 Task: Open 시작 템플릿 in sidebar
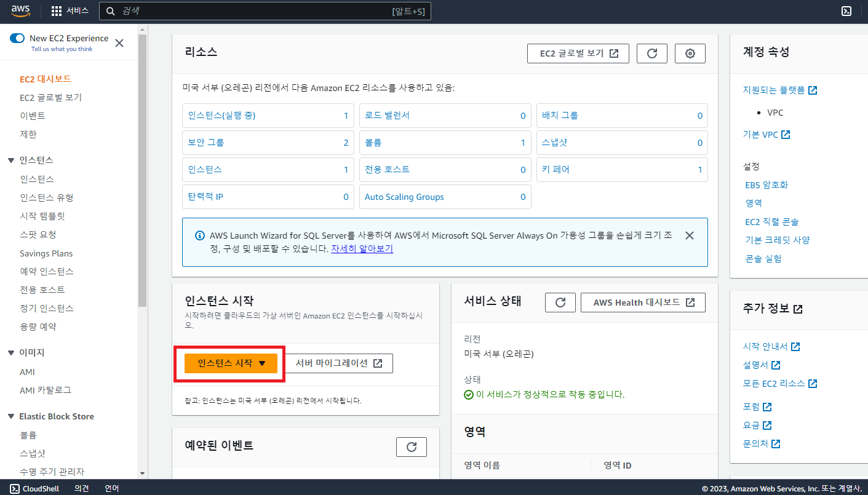click(42, 216)
